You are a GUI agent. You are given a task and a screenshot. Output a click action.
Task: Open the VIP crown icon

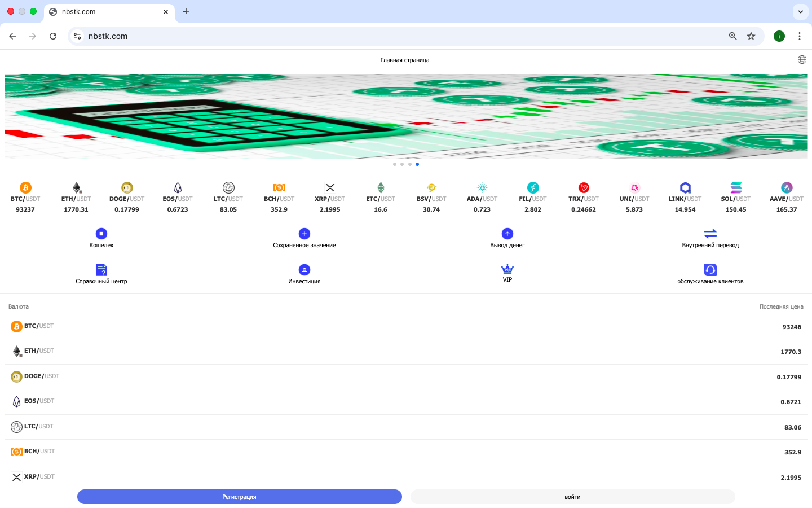pos(507,269)
